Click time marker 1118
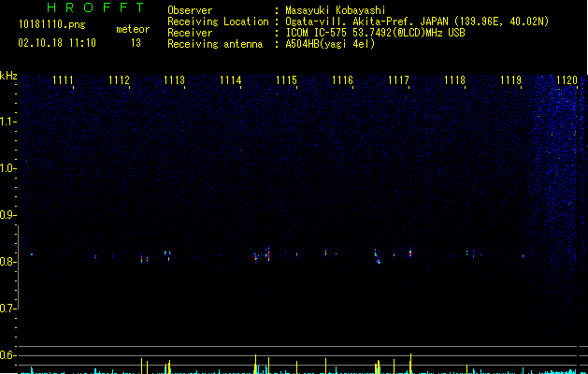The image size is (588, 374). (454, 80)
